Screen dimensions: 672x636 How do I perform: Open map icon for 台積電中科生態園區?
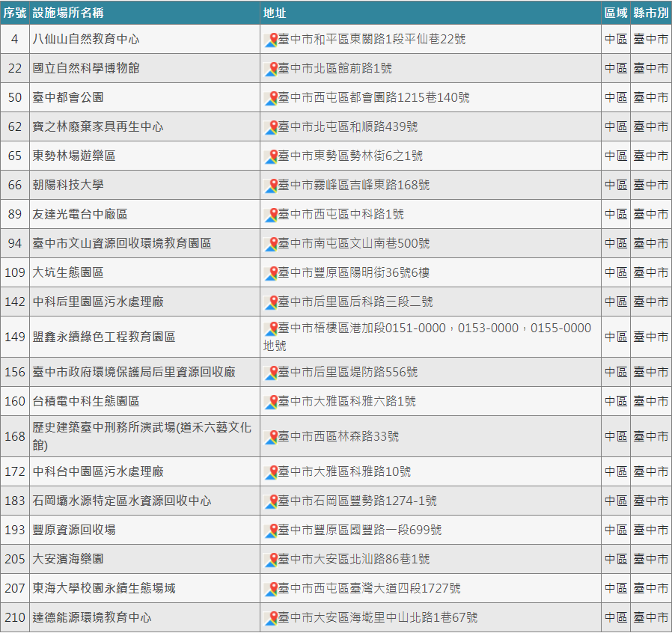pyautogui.click(x=271, y=402)
